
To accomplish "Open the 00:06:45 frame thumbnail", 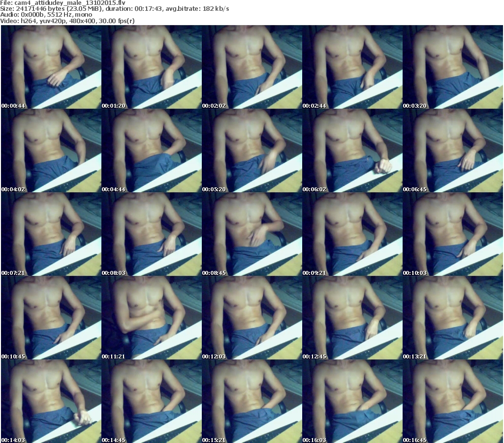I will (453, 151).
